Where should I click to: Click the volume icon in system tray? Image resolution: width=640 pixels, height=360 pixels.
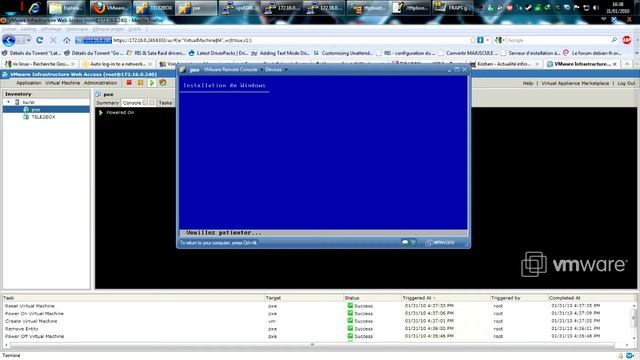(596, 8)
